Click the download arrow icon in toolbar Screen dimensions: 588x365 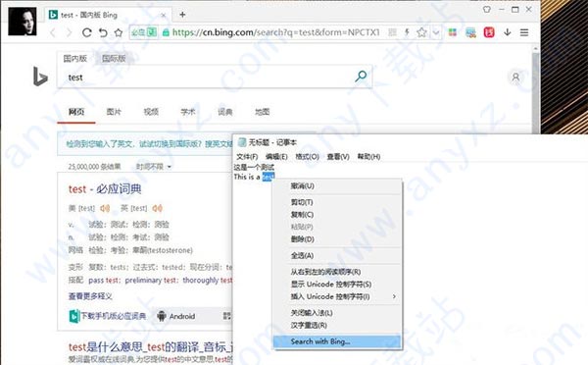point(508,32)
